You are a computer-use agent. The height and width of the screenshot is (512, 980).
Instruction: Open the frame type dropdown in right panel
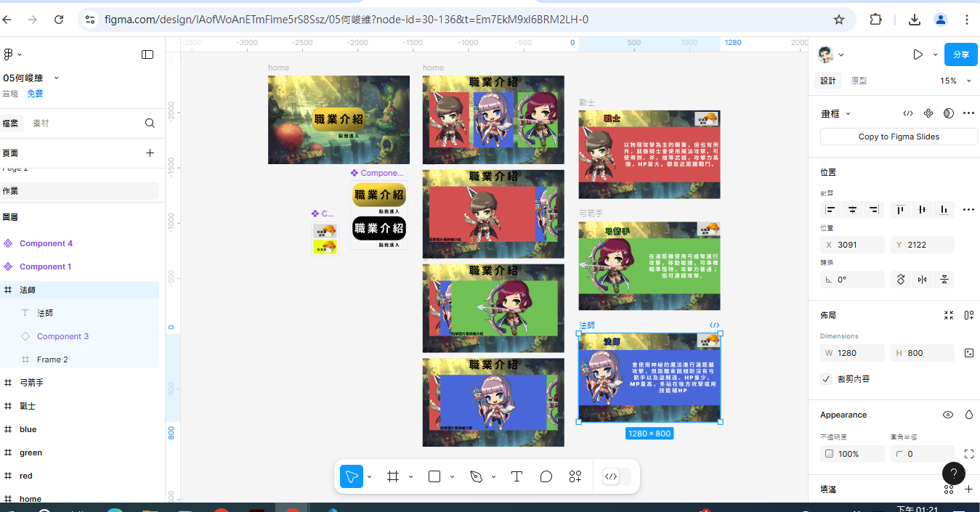[x=835, y=113]
